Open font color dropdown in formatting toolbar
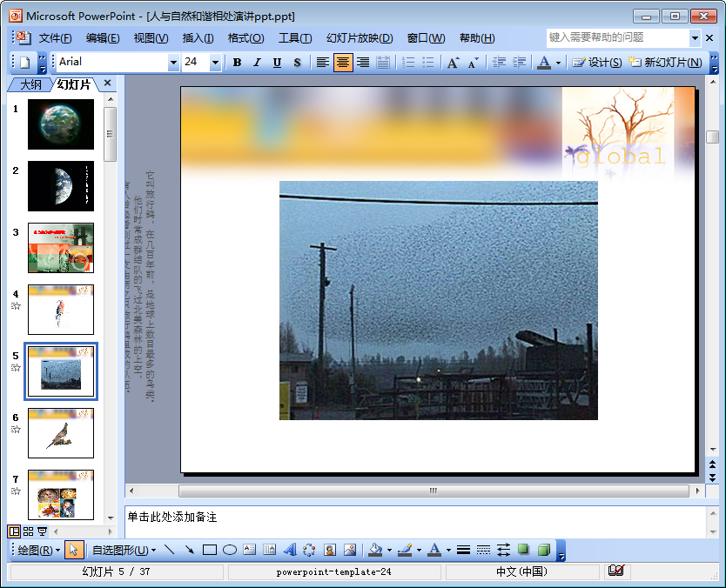Screen dimensions: 726x588 click(558, 63)
